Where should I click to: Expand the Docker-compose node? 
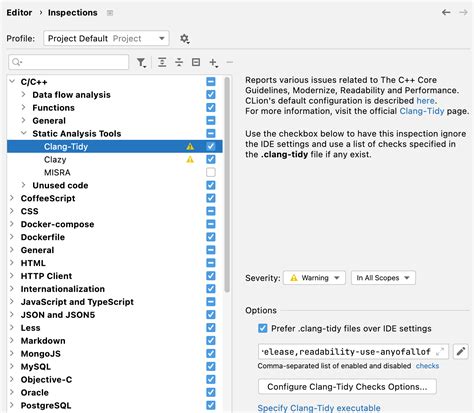point(12,224)
